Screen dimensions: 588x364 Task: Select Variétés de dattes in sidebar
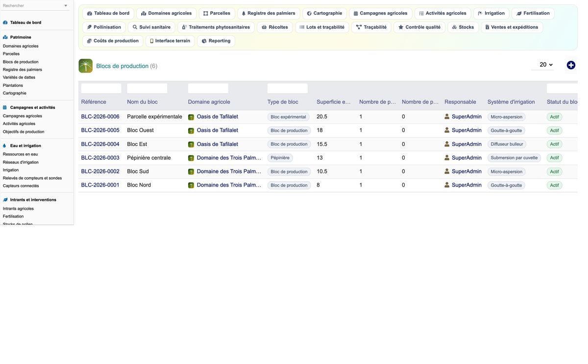click(x=19, y=77)
